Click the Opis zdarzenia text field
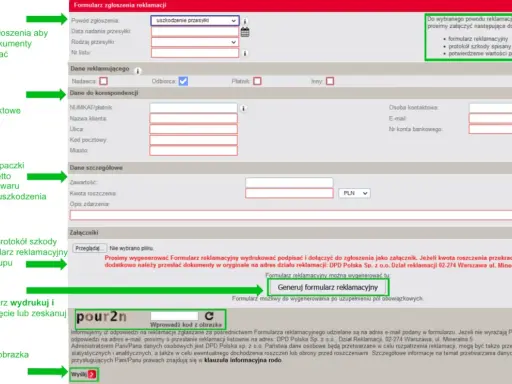The width and height of the screenshot is (512, 384). pos(291,215)
